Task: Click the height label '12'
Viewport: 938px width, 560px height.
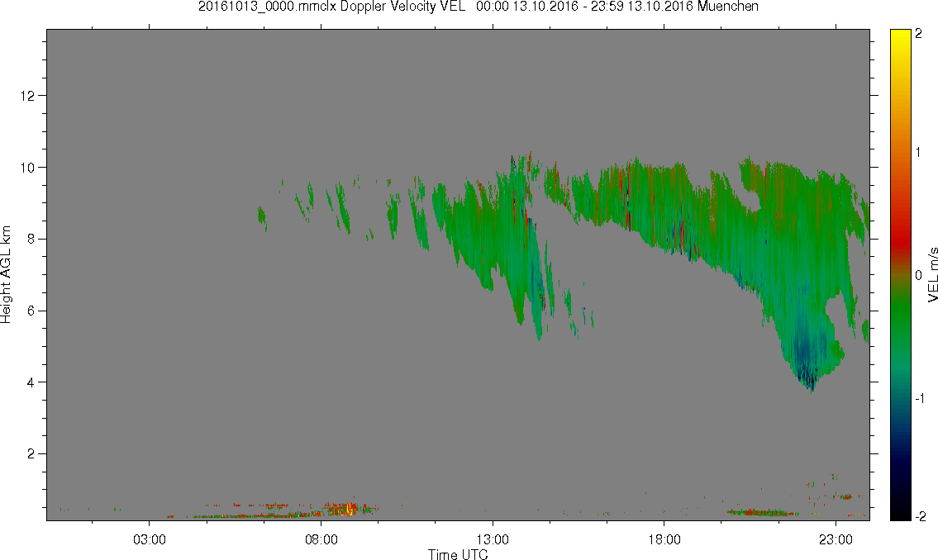Action: point(27,96)
